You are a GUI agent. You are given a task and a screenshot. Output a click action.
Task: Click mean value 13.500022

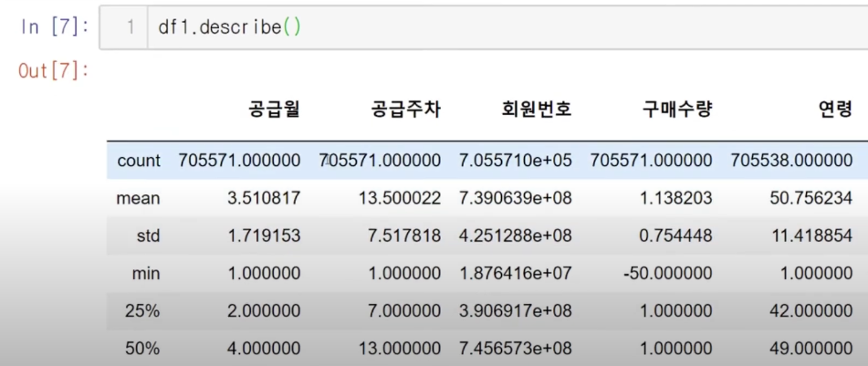(x=402, y=199)
